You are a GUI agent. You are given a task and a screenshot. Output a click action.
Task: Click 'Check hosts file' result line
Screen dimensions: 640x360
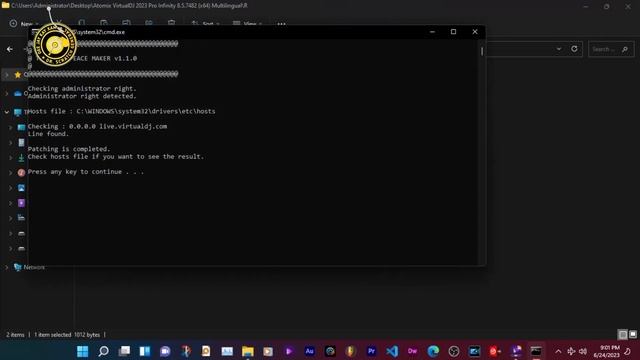[116, 157]
